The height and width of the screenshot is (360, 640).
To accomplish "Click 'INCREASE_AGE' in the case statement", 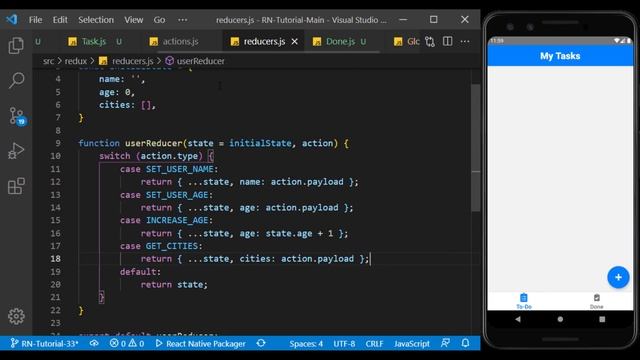I will pos(177,220).
